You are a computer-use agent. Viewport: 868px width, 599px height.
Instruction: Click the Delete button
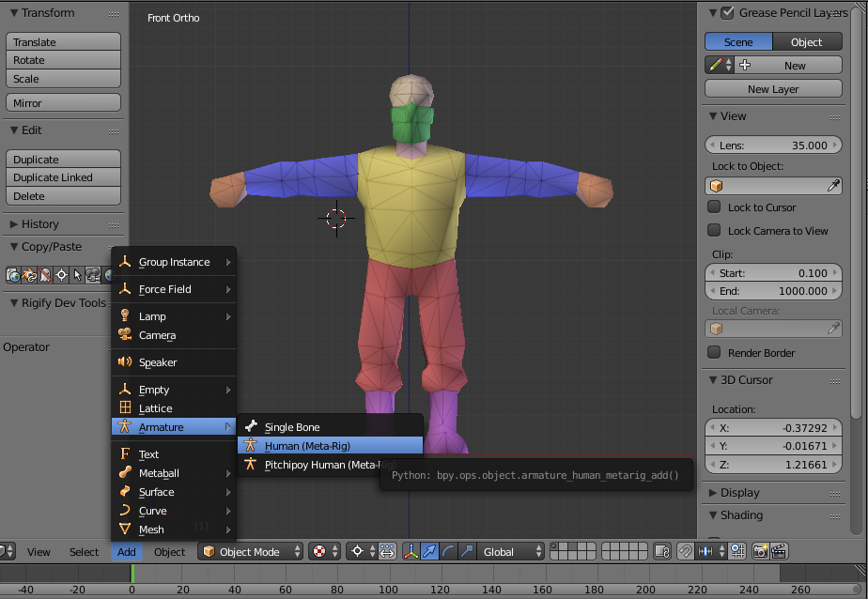(63, 196)
